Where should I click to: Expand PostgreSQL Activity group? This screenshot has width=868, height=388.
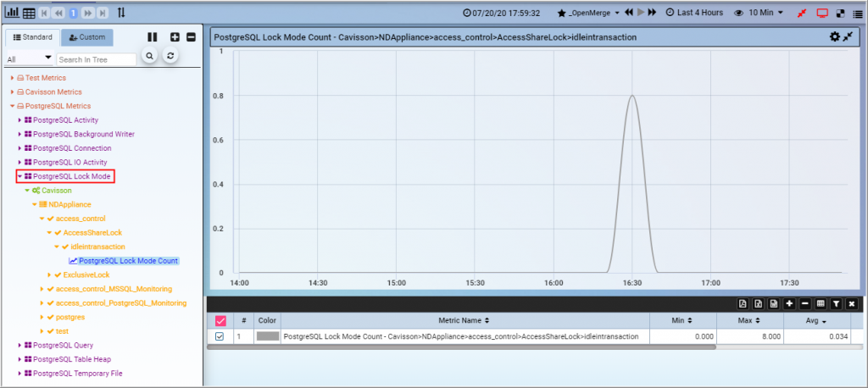pyautogui.click(x=20, y=120)
